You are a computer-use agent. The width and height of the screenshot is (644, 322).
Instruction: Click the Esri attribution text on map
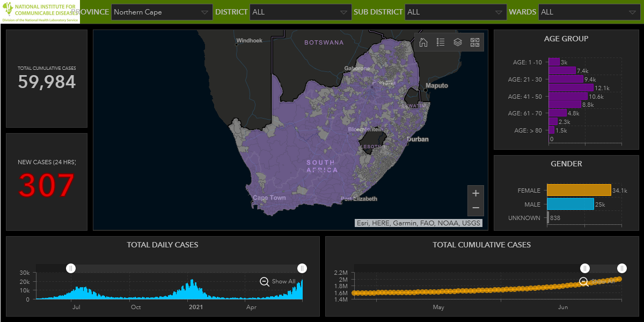click(x=418, y=223)
